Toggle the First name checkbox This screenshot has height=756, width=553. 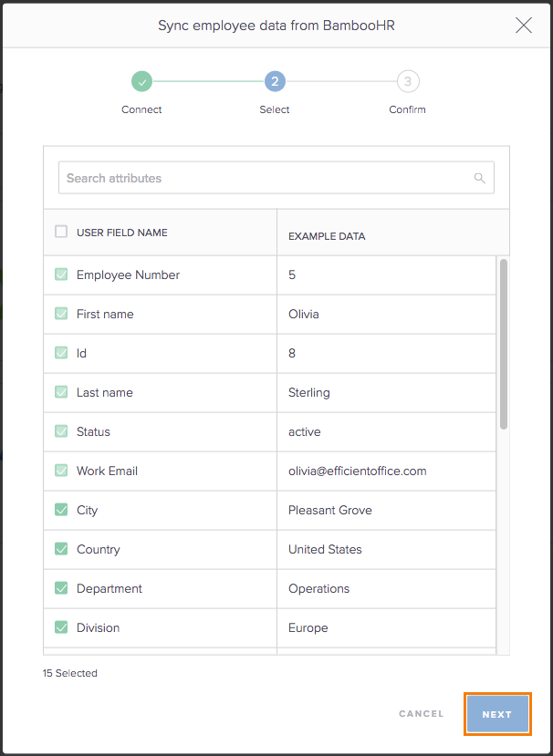point(61,314)
